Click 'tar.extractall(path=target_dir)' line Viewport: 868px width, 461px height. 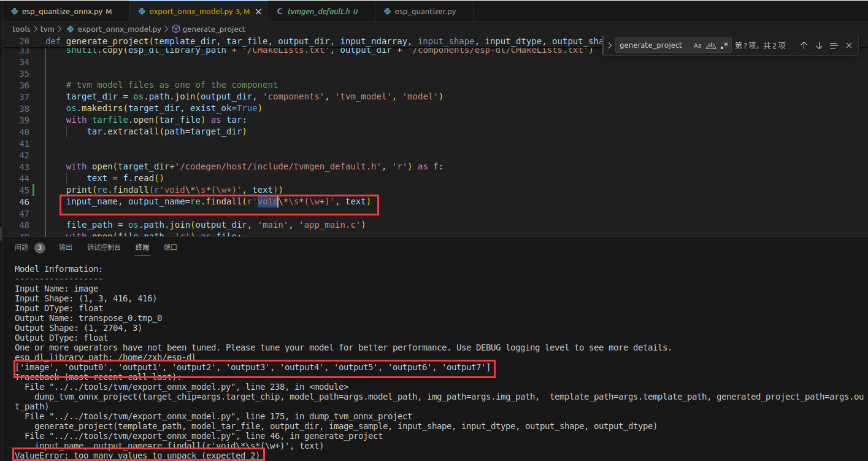point(167,131)
